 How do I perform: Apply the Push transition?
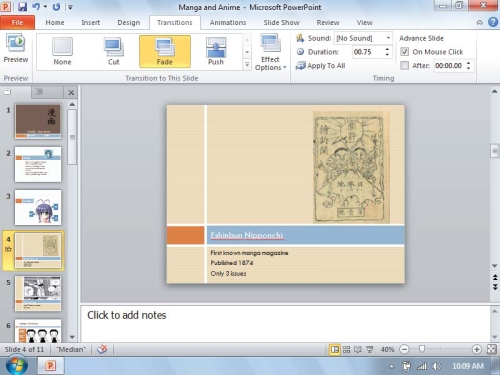(216, 52)
